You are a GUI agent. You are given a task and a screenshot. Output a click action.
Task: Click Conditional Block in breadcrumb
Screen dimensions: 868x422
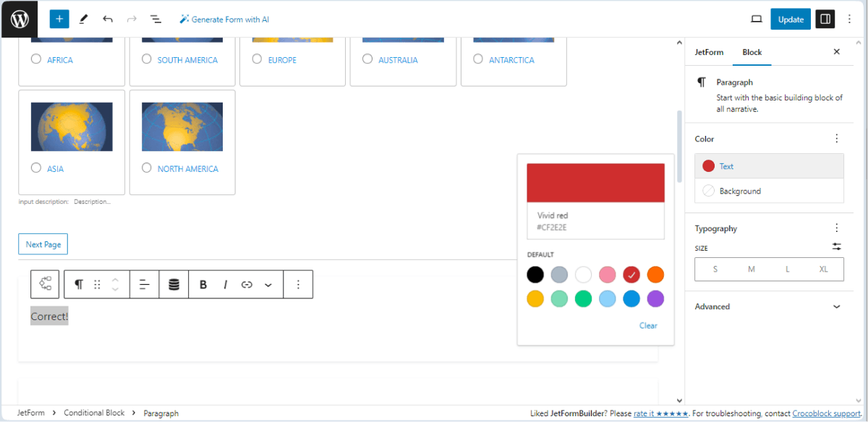coord(94,413)
